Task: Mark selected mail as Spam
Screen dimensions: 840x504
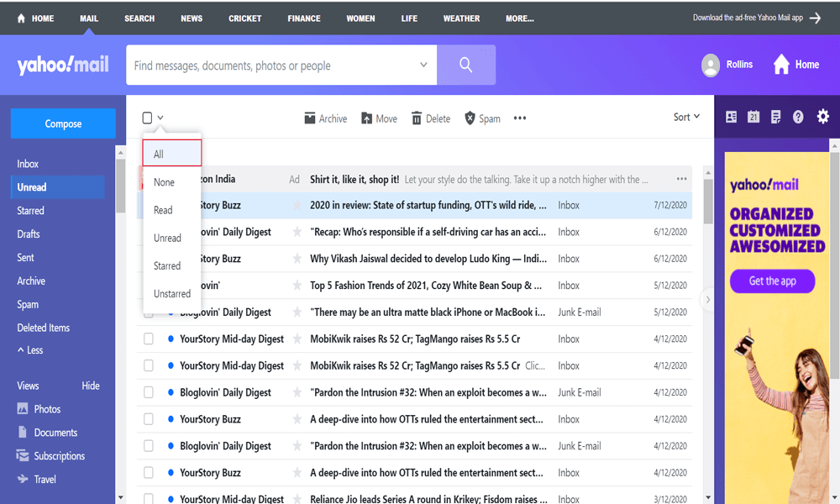Action: pos(482,118)
